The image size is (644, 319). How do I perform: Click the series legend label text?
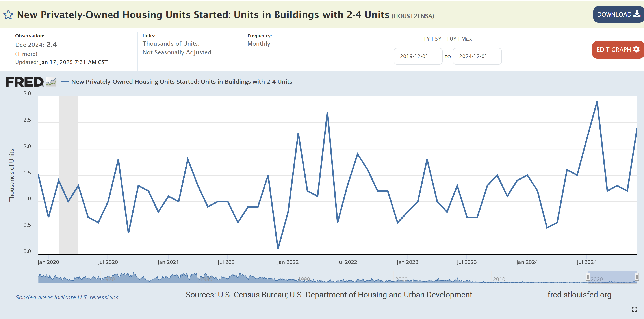coord(182,82)
